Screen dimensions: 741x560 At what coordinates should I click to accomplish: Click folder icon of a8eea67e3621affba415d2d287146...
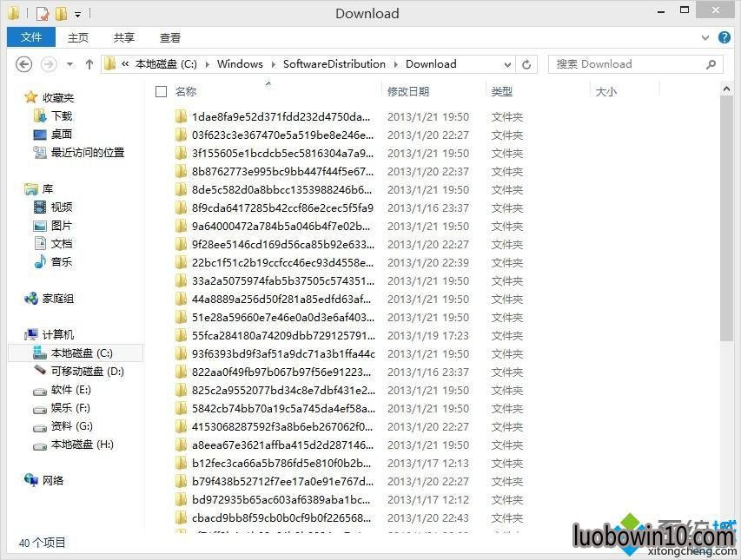coord(181,445)
